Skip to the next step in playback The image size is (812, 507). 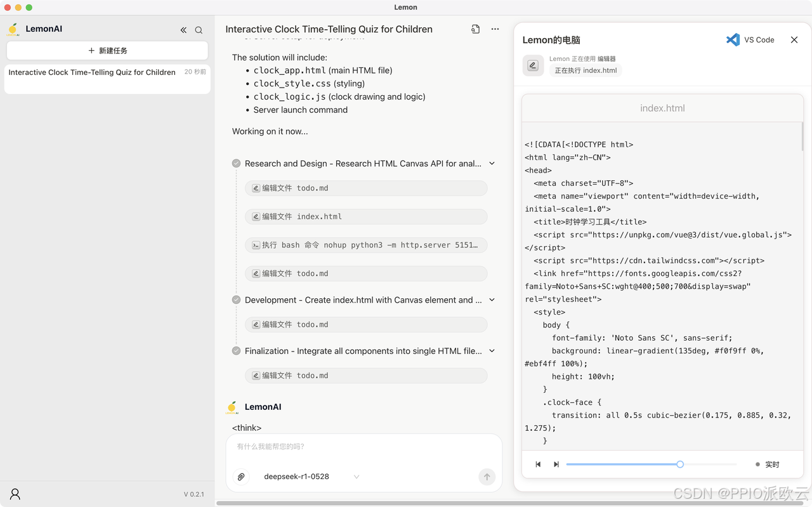(x=556, y=464)
